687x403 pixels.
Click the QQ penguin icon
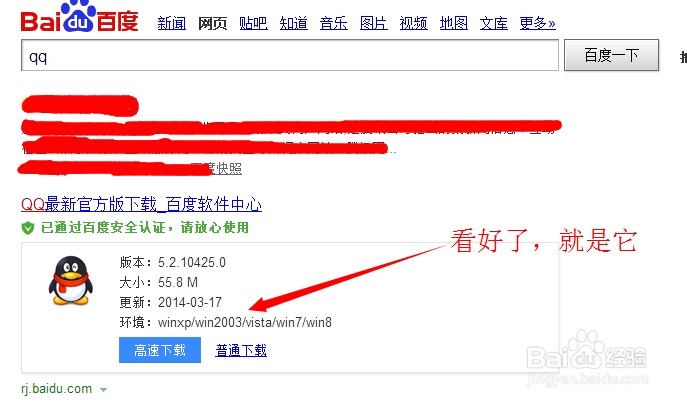[71, 281]
